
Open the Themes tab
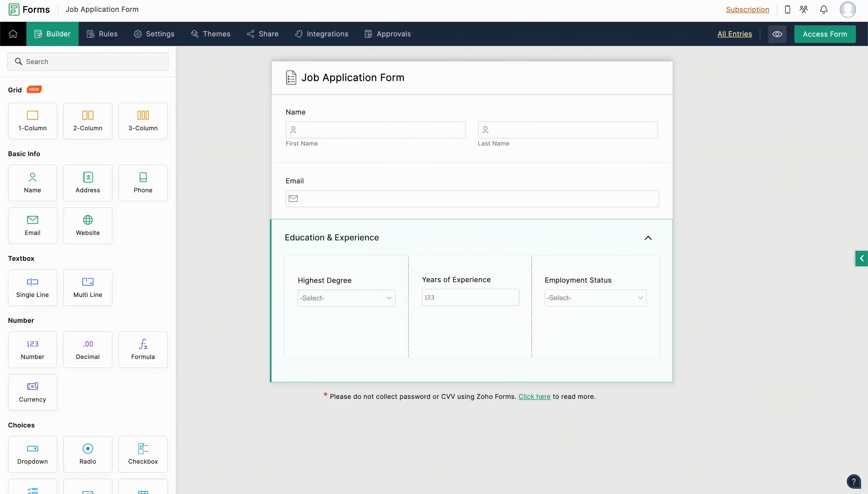pos(210,34)
